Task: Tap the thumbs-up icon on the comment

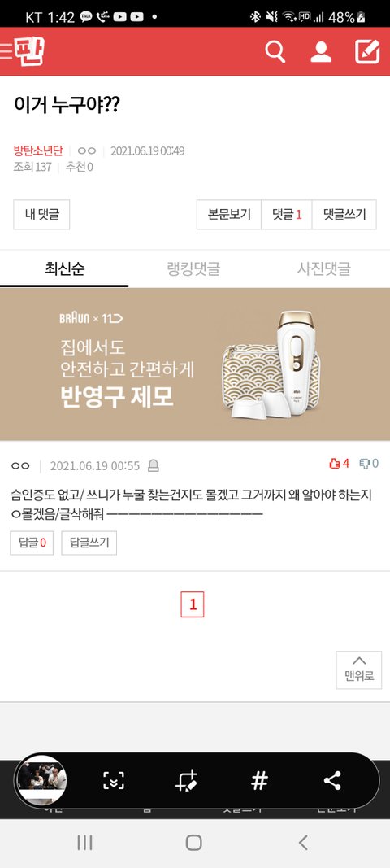Action: pyautogui.click(x=335, y=464)
